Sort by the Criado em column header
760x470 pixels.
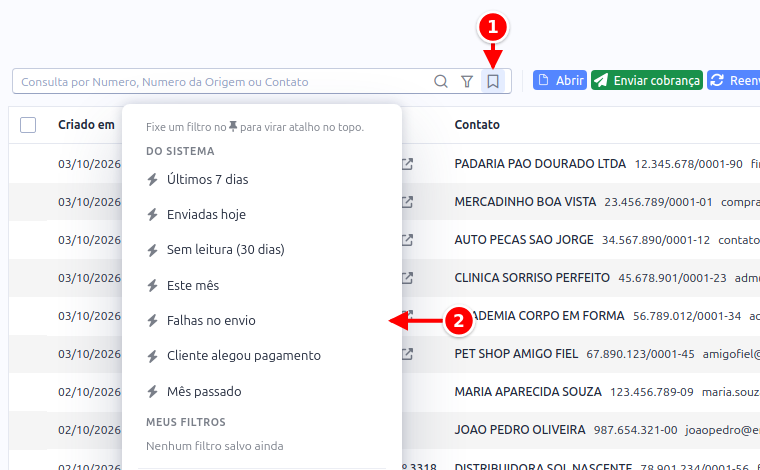click(86, 125)
